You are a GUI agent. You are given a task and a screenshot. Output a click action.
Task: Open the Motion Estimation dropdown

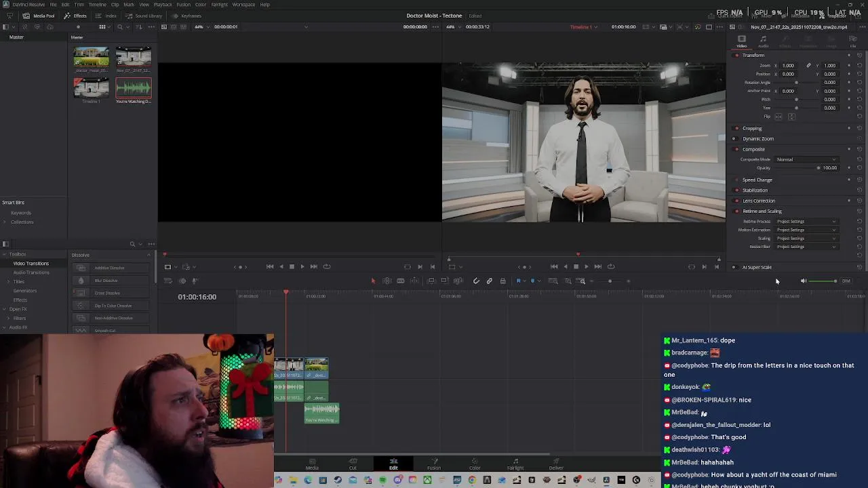click(x=806, y=230)
